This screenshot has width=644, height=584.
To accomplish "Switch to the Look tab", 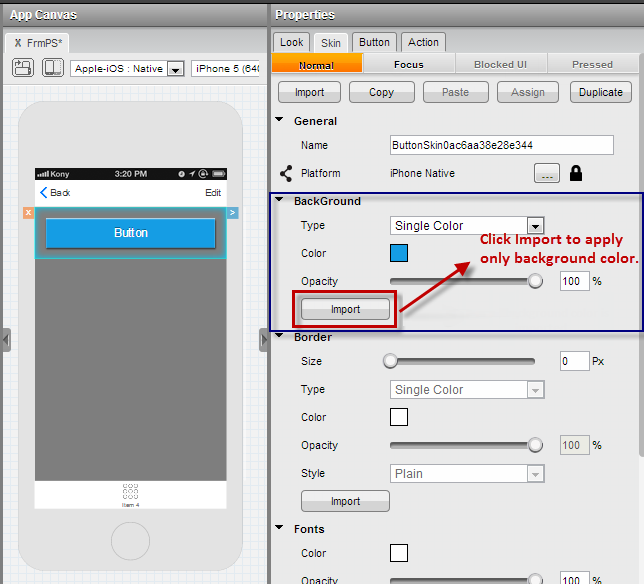I will coord(291,42).
